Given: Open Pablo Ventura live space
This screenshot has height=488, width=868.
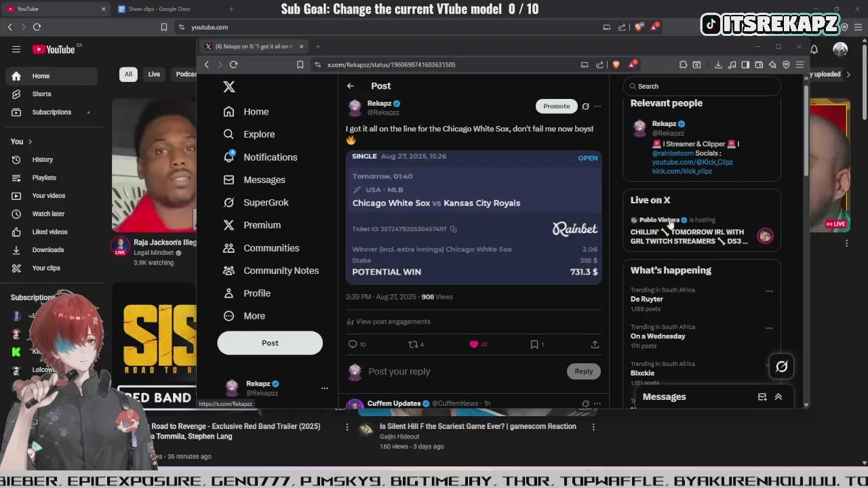Looking at the screenshot, I should [x=702, y=232].
